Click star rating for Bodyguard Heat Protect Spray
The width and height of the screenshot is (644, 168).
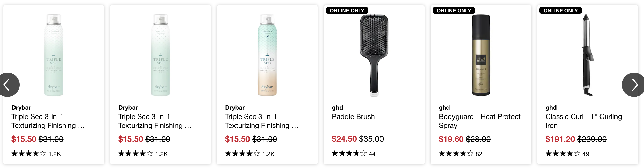(456, 154)
